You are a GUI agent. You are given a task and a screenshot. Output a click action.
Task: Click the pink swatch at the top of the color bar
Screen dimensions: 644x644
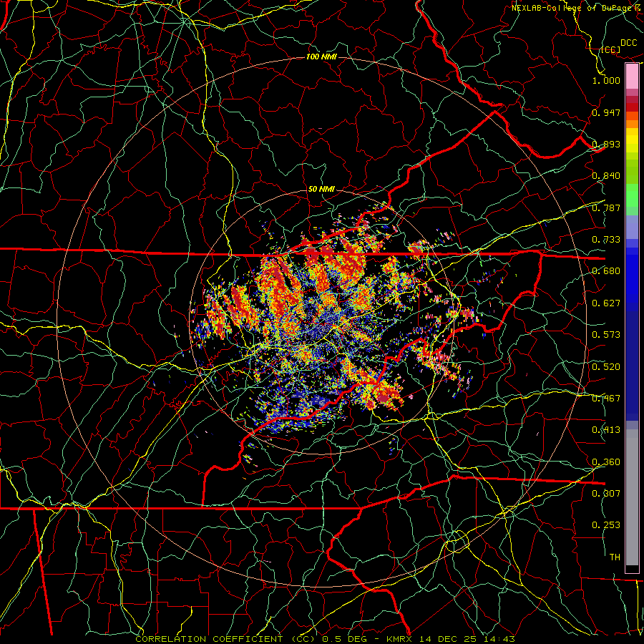pyautogui.click(x=632, y=77)
